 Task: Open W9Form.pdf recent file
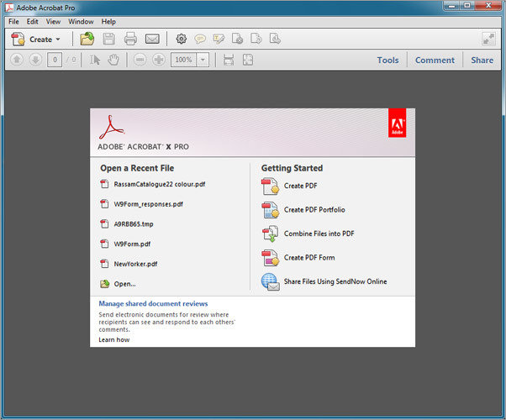tap(132, 244)
